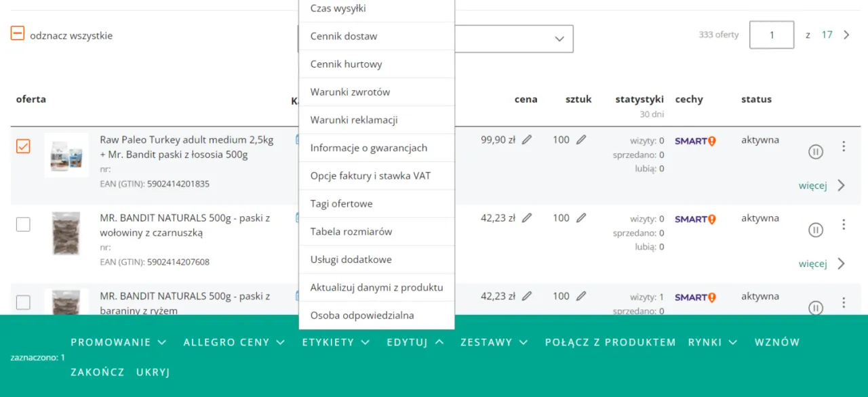Toggle the 'odznacz wszystkie' checkbox
868x397 pixels.
pyautogui.click(x=18, y=33)
